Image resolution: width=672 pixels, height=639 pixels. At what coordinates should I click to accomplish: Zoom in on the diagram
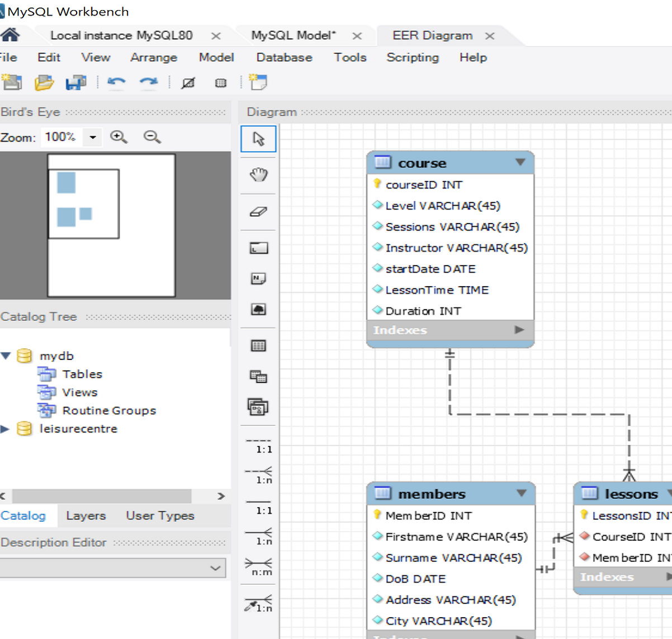point(119,137)
